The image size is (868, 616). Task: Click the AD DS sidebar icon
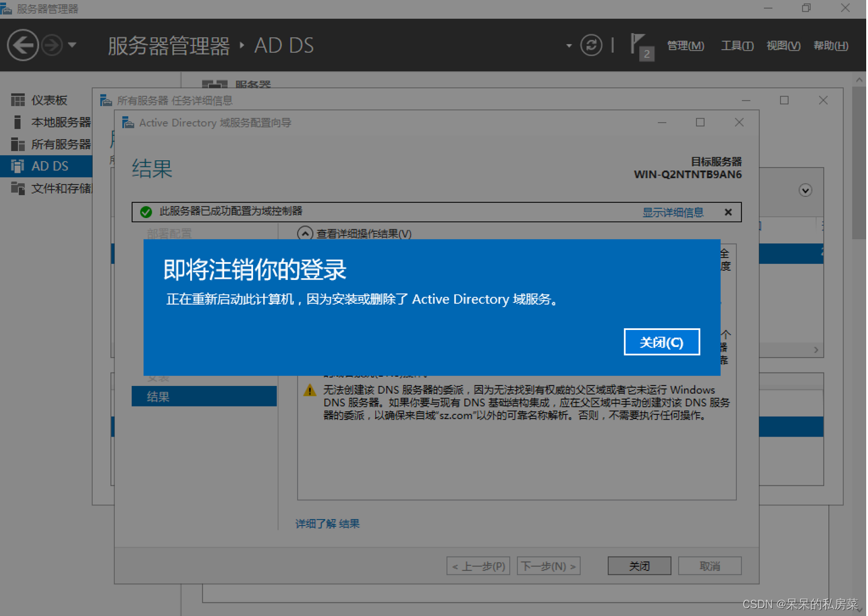(18, 166)
